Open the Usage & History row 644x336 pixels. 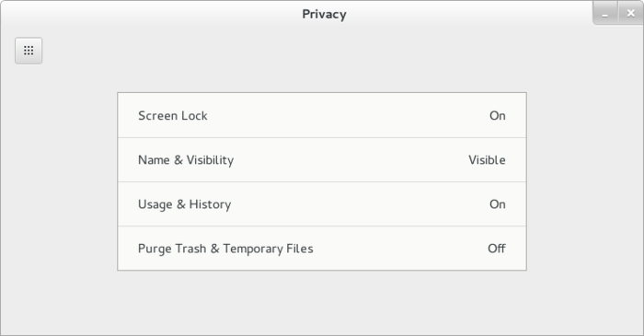pos(322,204)
